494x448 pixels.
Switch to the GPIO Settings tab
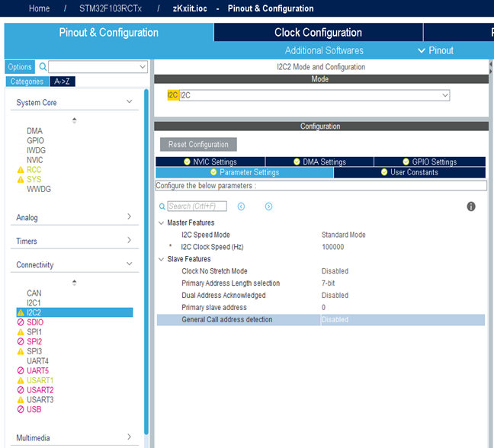point(429,162)
